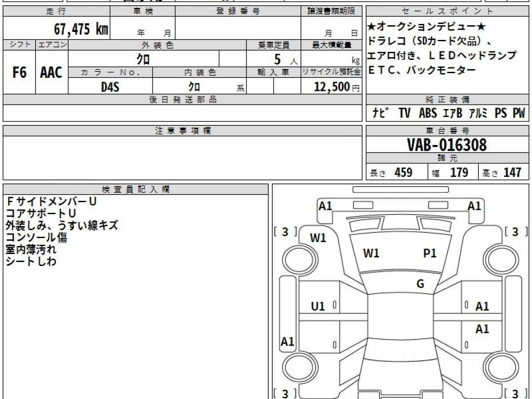Click the シートしわ note
Image resolution: width=532 pixels, height=399 pixels.
[x=31, y=261]
